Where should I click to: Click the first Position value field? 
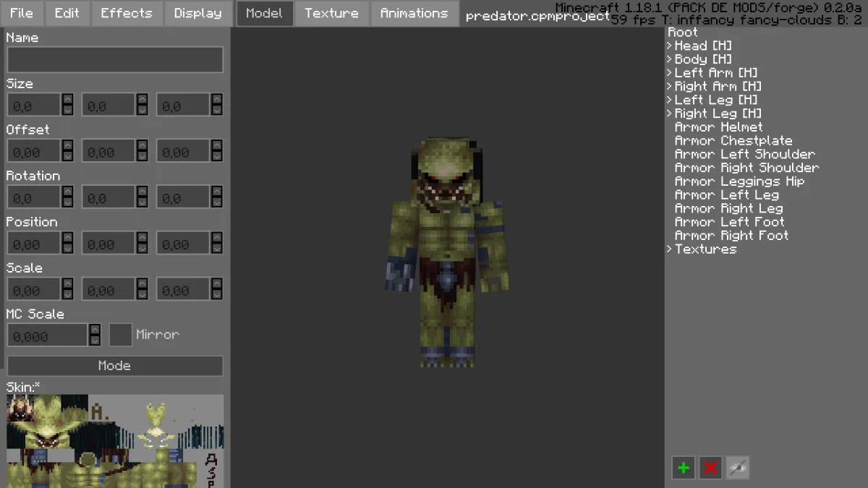(x=34, y=244)
